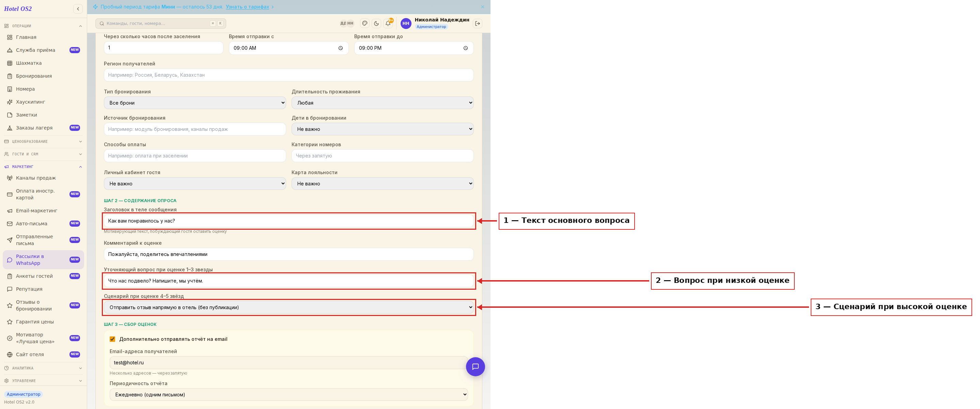This screenshot has width=980, height=409.
Task: Click the Способы оплаты field
Action: point(195,156)
